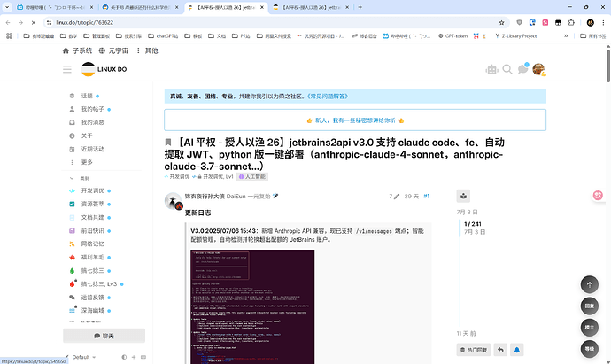Open a new browser tab
This screenshot has width=611, height=364.
[x=360, y=7]
